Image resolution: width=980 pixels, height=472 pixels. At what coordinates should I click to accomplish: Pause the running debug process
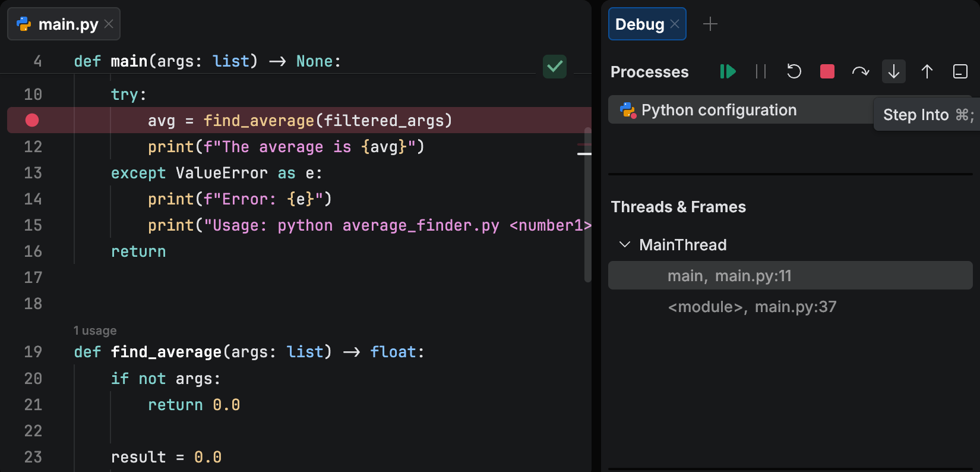click(x=761, y=72)
